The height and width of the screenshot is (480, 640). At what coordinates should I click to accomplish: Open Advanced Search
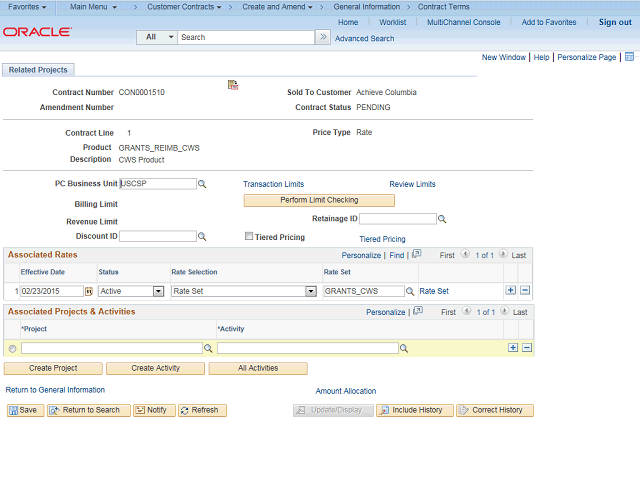click(364, 38)
